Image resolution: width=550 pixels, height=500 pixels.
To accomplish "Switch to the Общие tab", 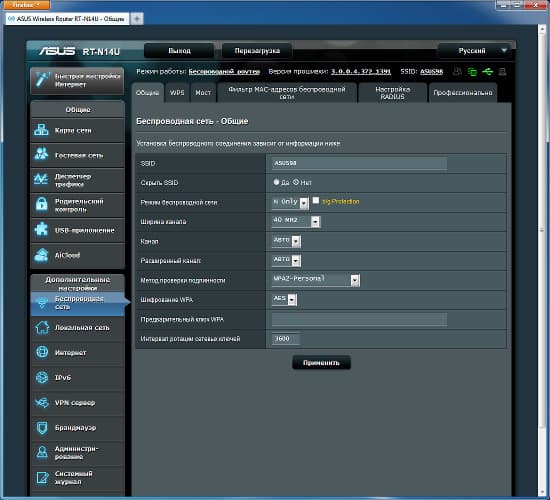I will [x=148, y=93].
